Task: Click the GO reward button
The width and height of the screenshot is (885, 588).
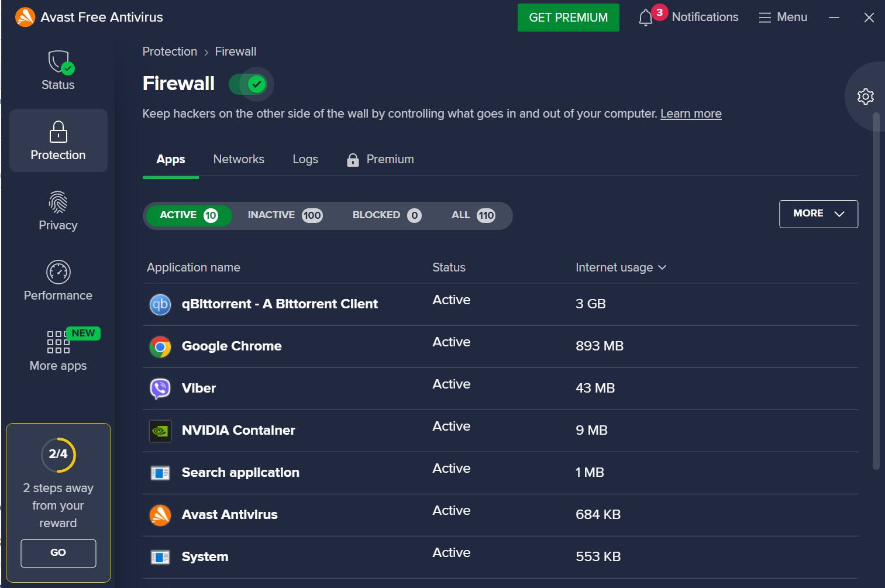Action: pyautogui.click(x=58, y=553)
